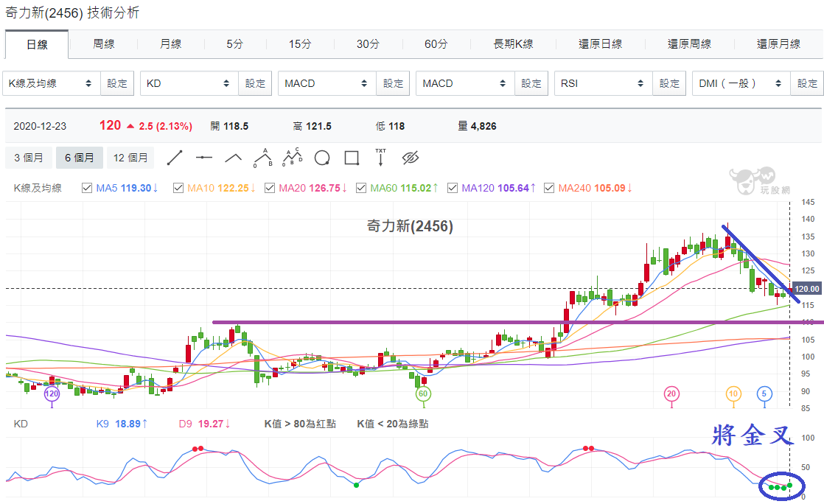Click 設定 next to first MACD
This screenshot has height=504, width=824.
(x=393, y=83)
